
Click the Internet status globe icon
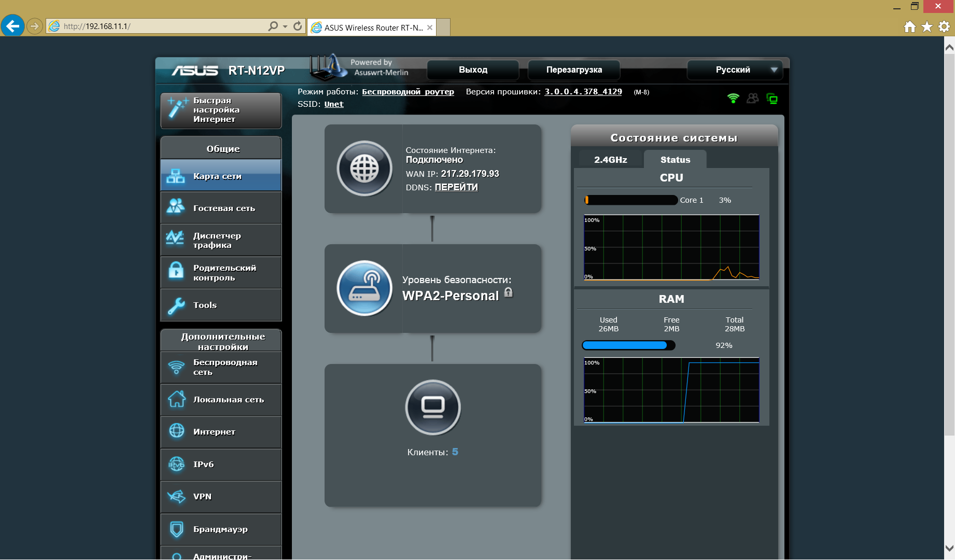(x=364, y=169)
